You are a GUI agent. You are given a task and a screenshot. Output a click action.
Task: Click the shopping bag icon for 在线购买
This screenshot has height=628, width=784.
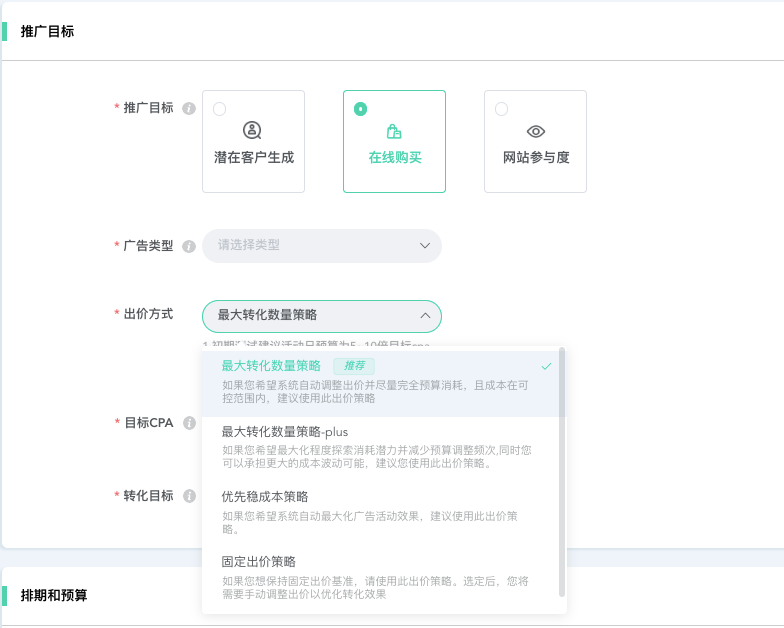(x=394, y=131)
